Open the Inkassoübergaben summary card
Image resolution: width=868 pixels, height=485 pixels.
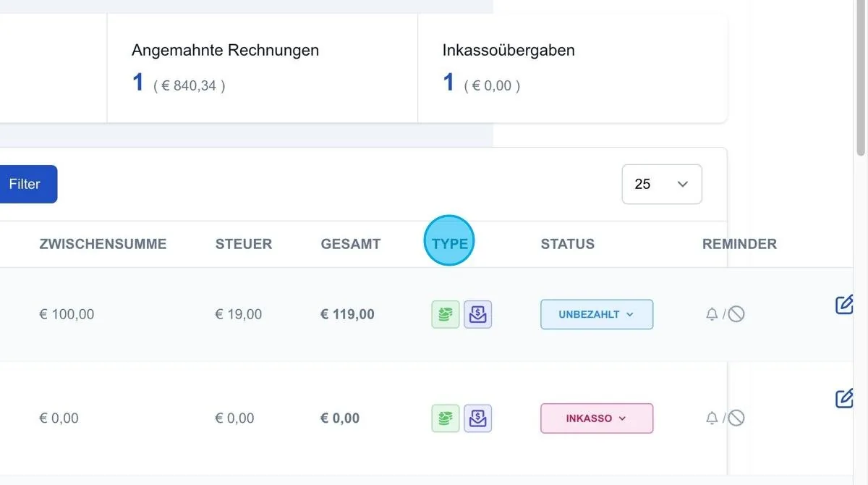point(573,69)
